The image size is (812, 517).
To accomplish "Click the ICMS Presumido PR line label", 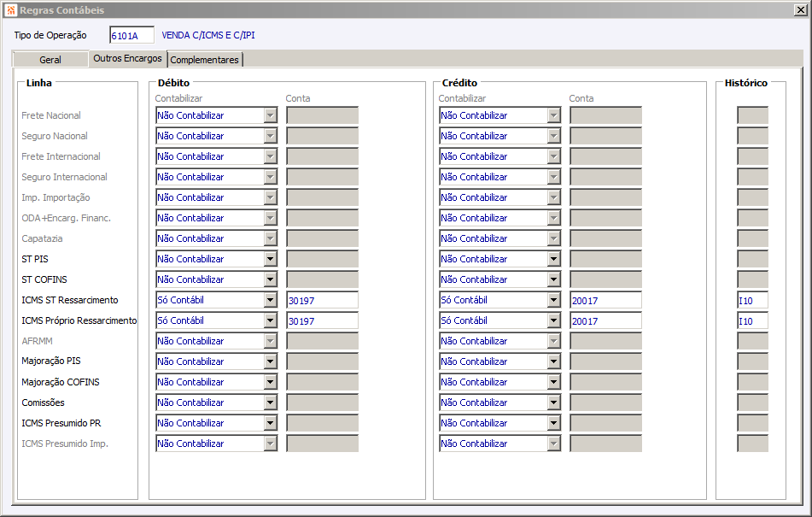I will [x=61, y=423].
